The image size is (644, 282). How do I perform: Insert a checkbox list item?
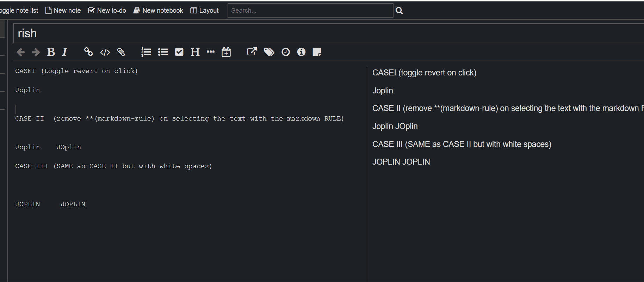[x=179, y=52]
